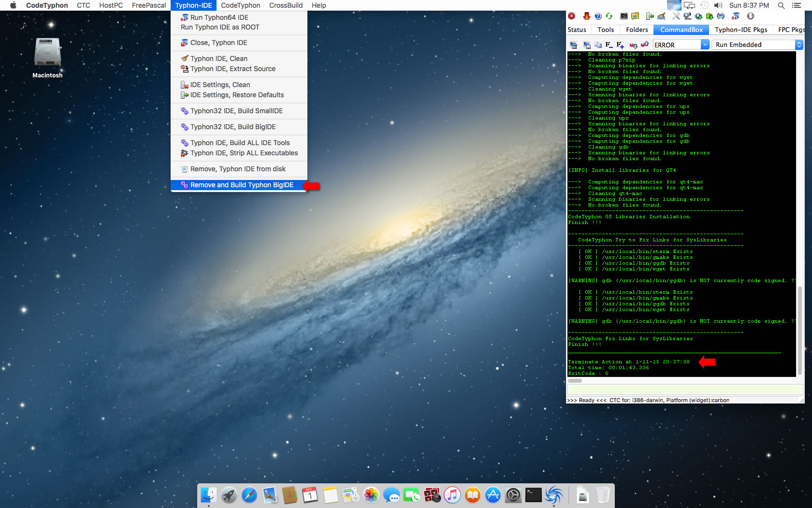Click the red ball down arrow icon

(633, 45)
